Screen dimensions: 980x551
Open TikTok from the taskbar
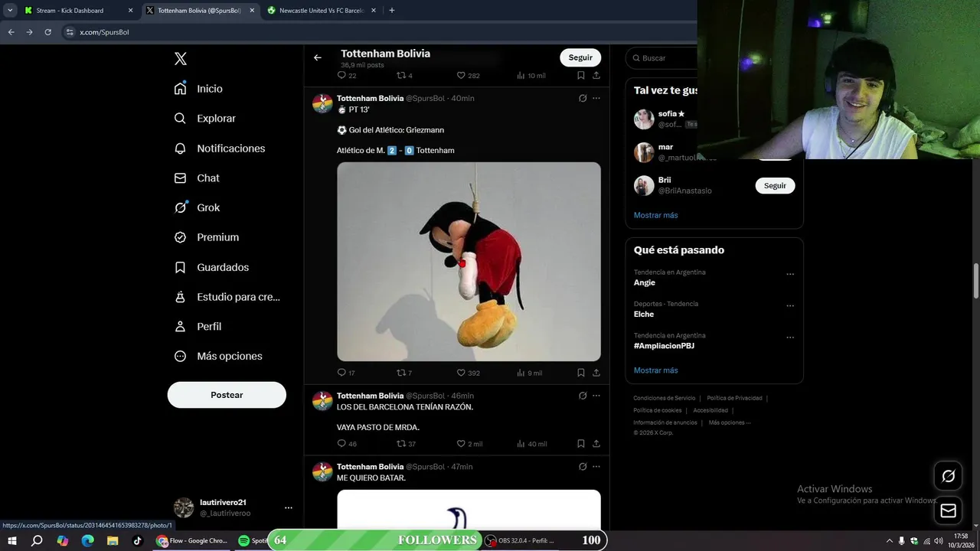[138, 540]
